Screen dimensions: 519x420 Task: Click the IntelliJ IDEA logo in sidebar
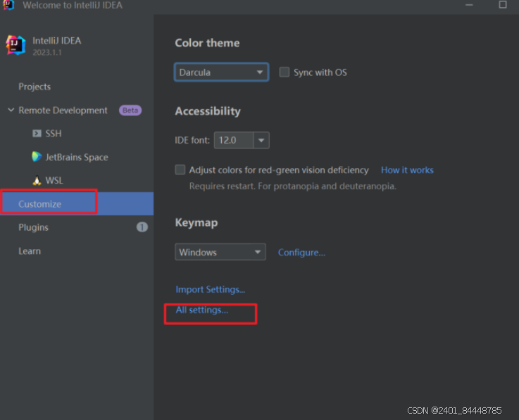[15, 45]
